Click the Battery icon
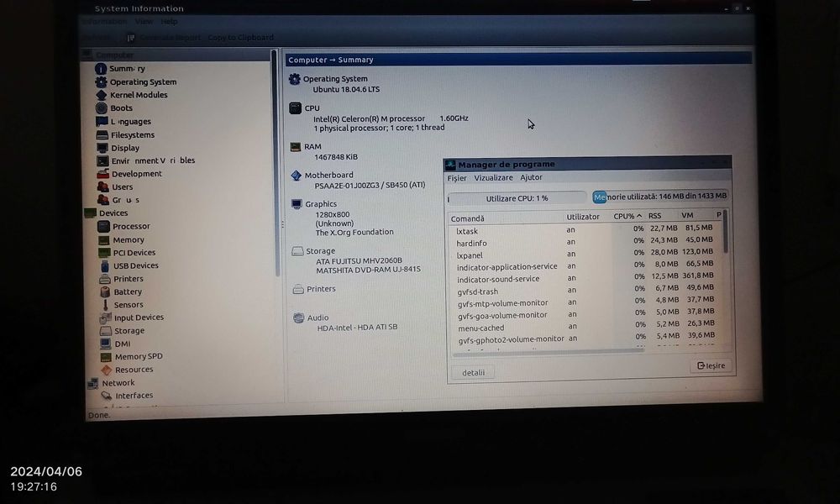Screen dimensions: 840x504 click(x=105, y=292)
